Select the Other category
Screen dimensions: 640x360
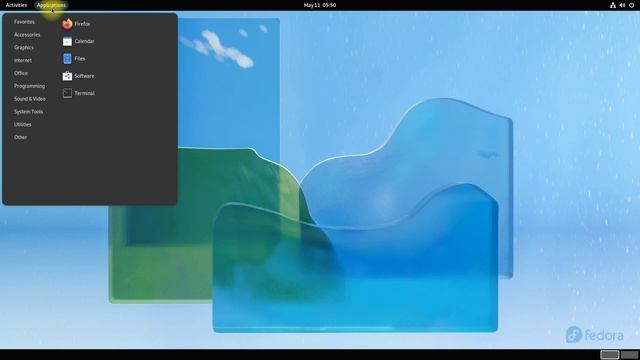pos(20,138)
